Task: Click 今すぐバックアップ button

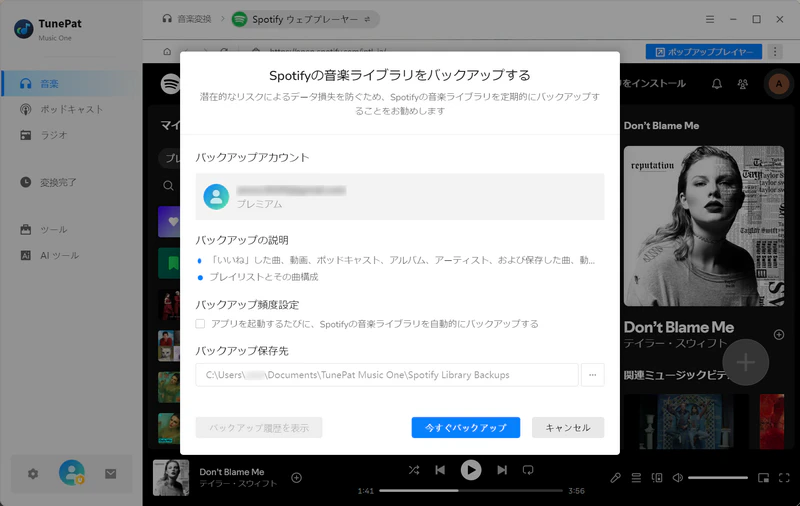Action: [466, 427]
